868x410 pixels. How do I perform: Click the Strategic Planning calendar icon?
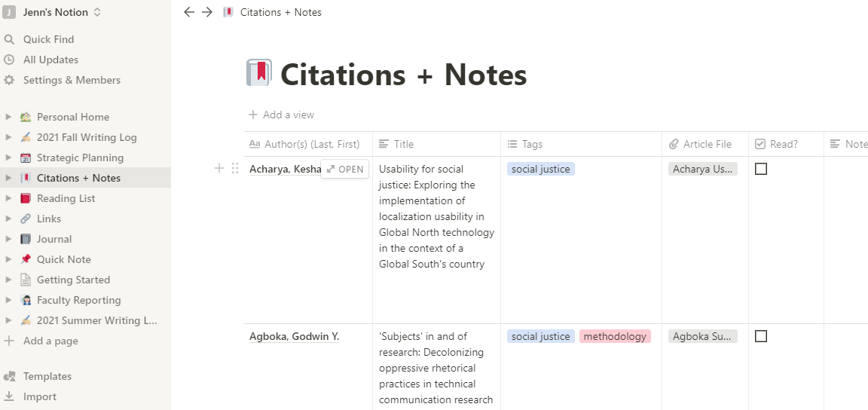click(x=26, y=158)
